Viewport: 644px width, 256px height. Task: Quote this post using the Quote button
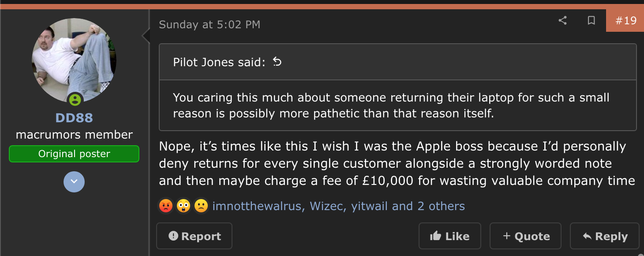(x=525, y=236)
